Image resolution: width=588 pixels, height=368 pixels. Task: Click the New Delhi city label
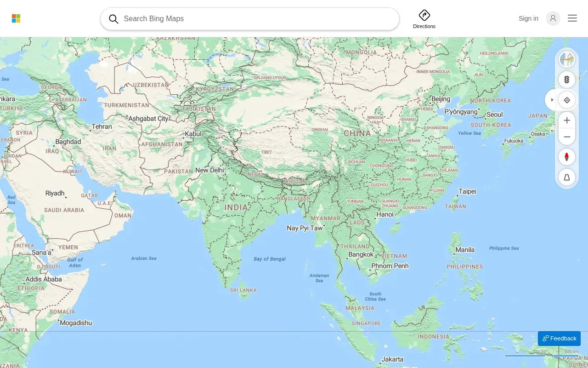click(x=209, y=170)
